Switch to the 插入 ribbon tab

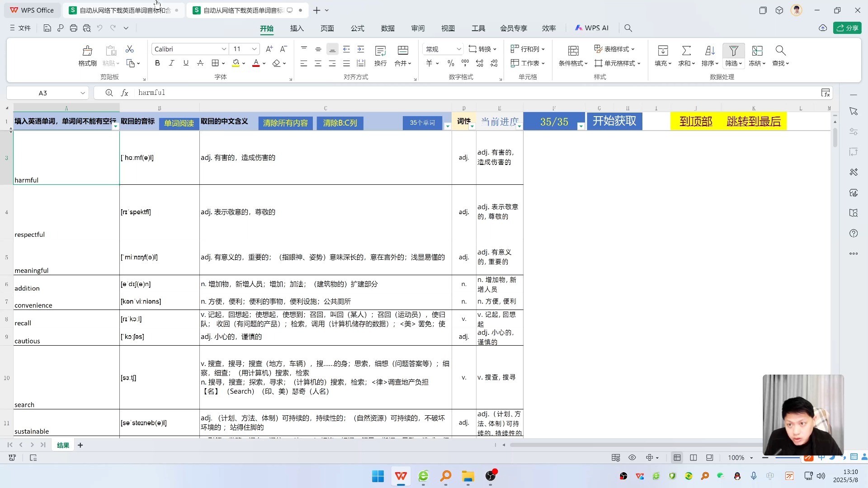coord(297,28)
